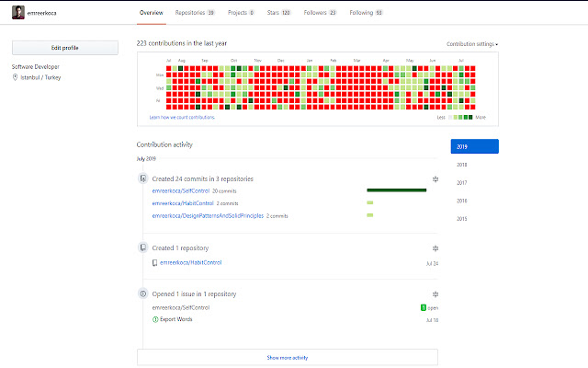Go to the Stars tab

point(279,12)
